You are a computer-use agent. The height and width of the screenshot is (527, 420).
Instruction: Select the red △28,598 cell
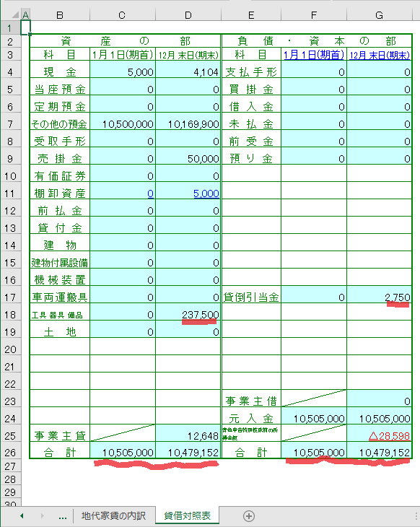380,435
